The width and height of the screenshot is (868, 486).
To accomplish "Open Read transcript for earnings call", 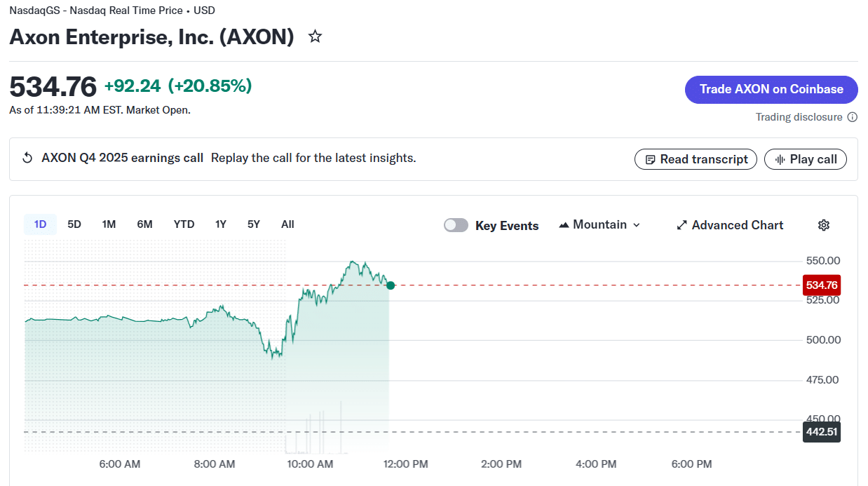I will click(696, 159).
